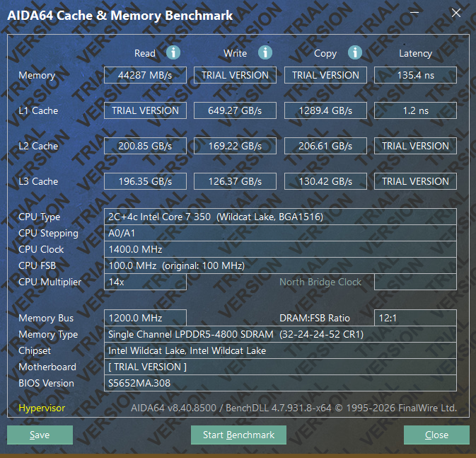Close the window with the X icon
The width and height of the screenshot is (476, 458).
(x=456, y=13)
